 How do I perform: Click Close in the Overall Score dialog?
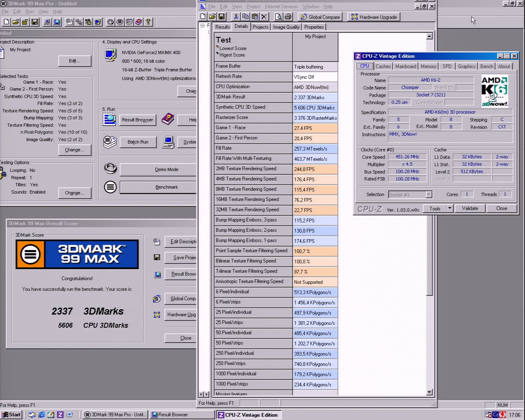pos(181,338)
